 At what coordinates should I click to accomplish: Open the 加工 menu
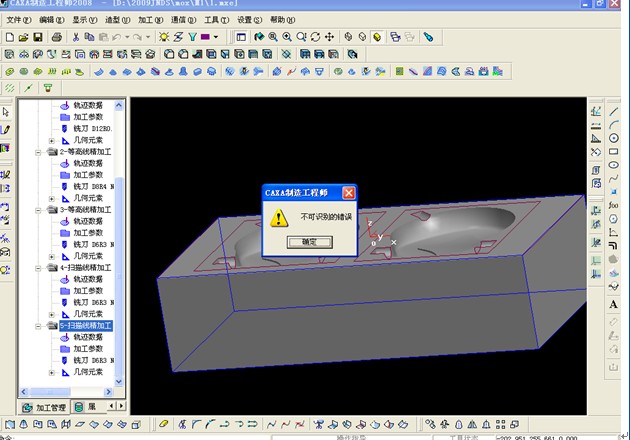[150, 20]
